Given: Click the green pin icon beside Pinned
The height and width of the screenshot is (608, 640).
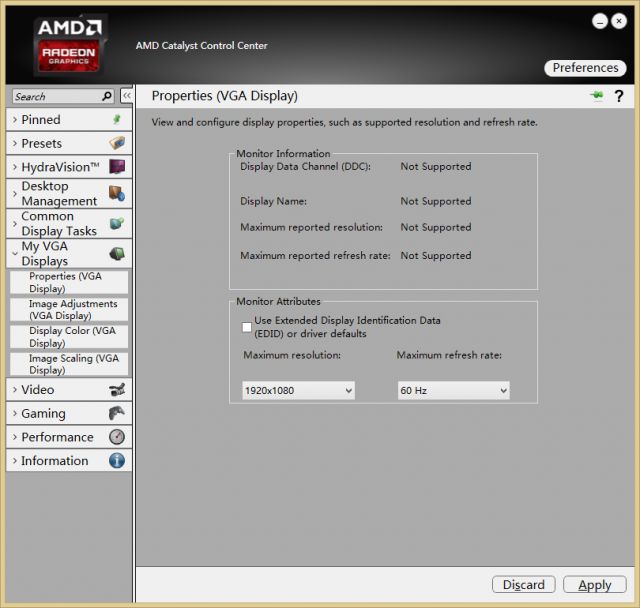Looking at the screenshot, I should (x=117, y=119).
